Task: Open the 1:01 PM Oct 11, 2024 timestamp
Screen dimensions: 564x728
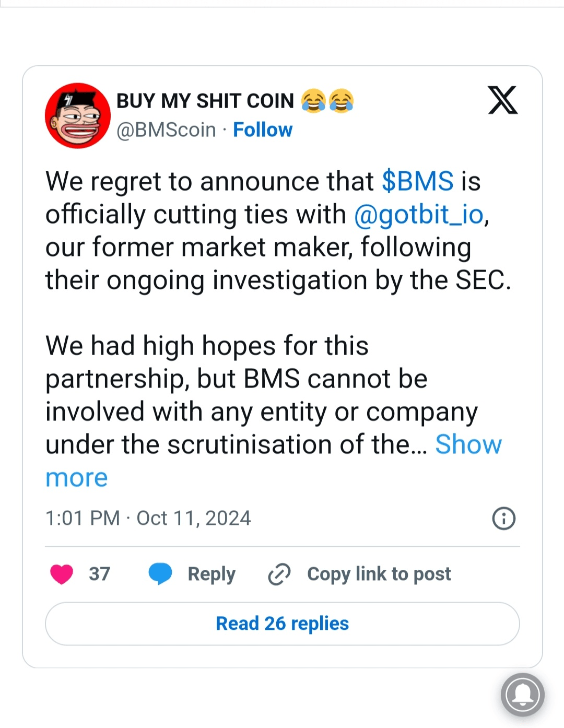Action: (148, 518)
